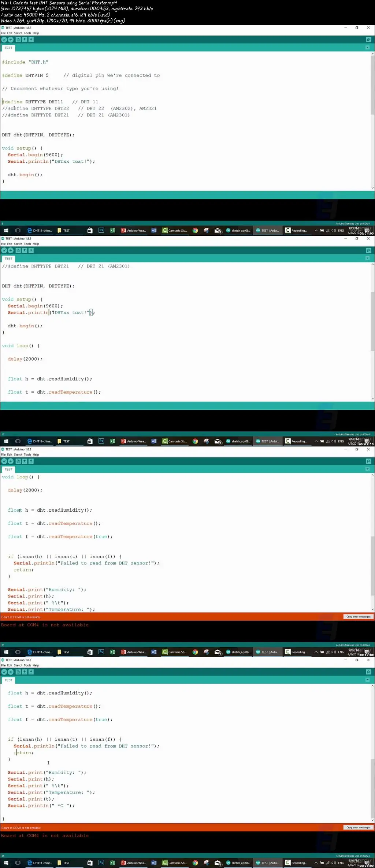This screenshot has height=868, width=375.
Task: Click the return; statement in third frame
Action: click(23, 570)
